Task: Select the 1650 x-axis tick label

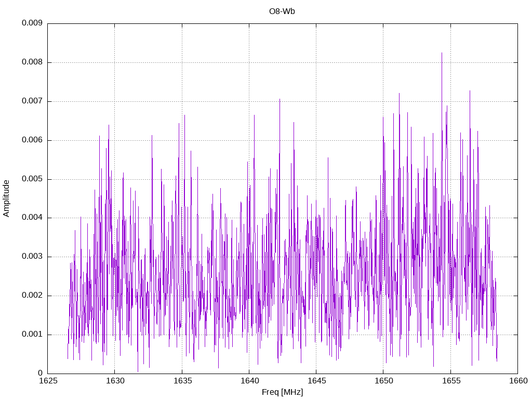Action: (x=383, y=381)
